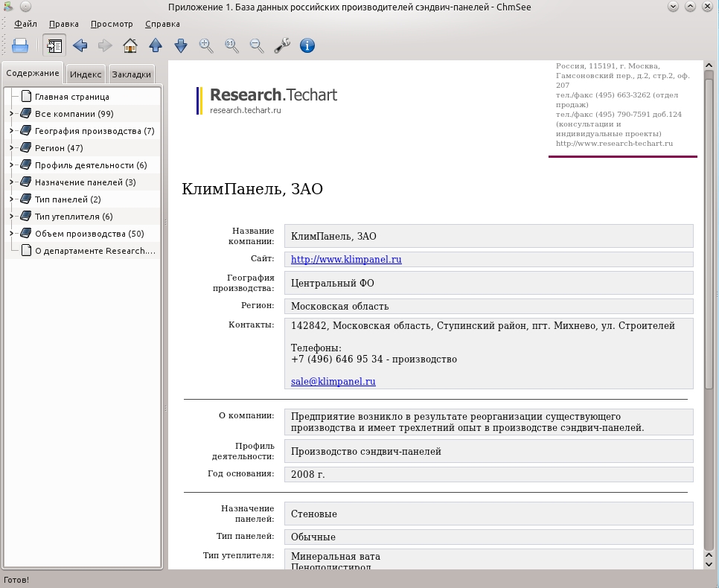Image resolution: width=719 pixels, height=588 pixels.
Task: Click the book icon beside Объем производства
Action: 26,234
